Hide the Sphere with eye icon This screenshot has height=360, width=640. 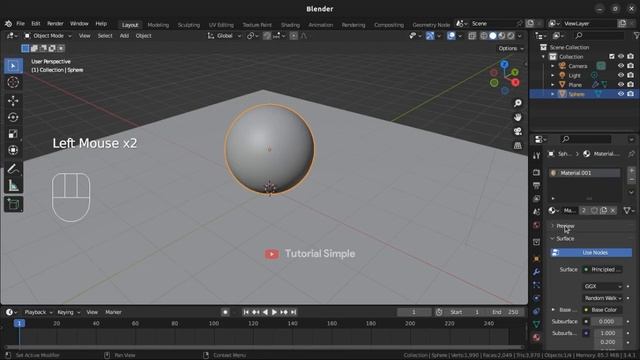coord(621,94)
